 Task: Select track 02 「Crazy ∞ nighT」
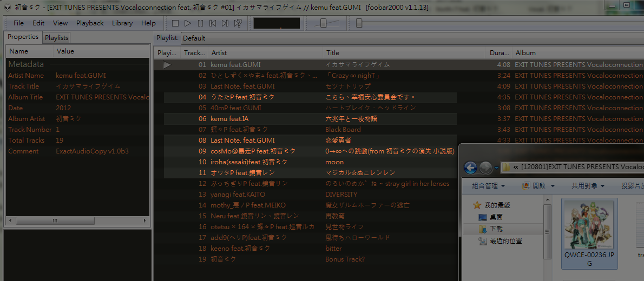point(398,76)
